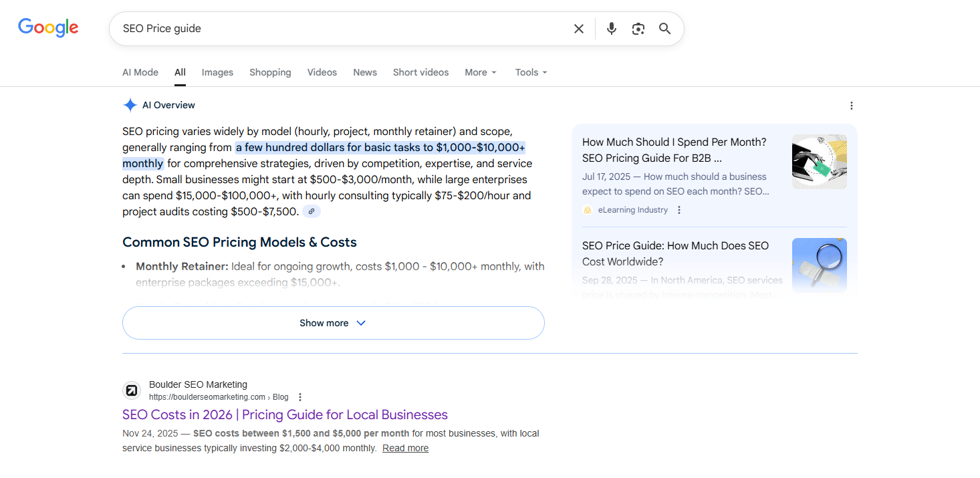Screen dimensions: 980x478
Task: Open Google Lens image search
Action: click(638, 28)
